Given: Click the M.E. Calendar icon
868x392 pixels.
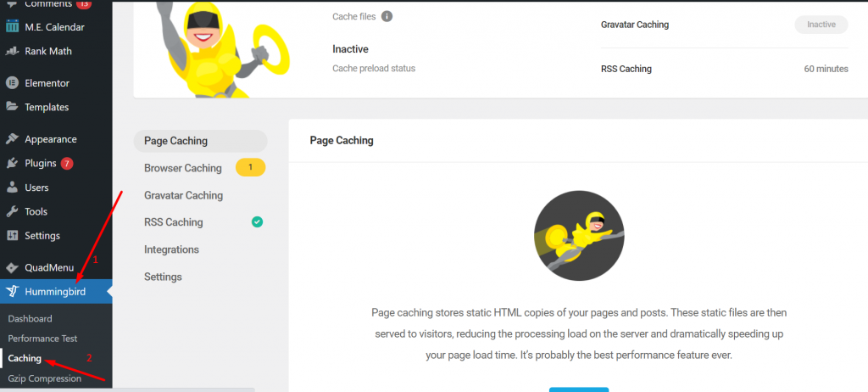Looking at the screenshot, I should (x=12, y=27).
